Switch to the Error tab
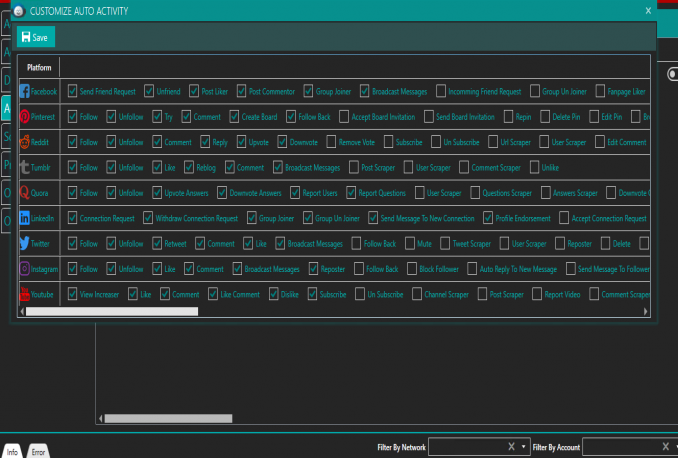The height and width of the screenshot is (458, 678). 37,451
